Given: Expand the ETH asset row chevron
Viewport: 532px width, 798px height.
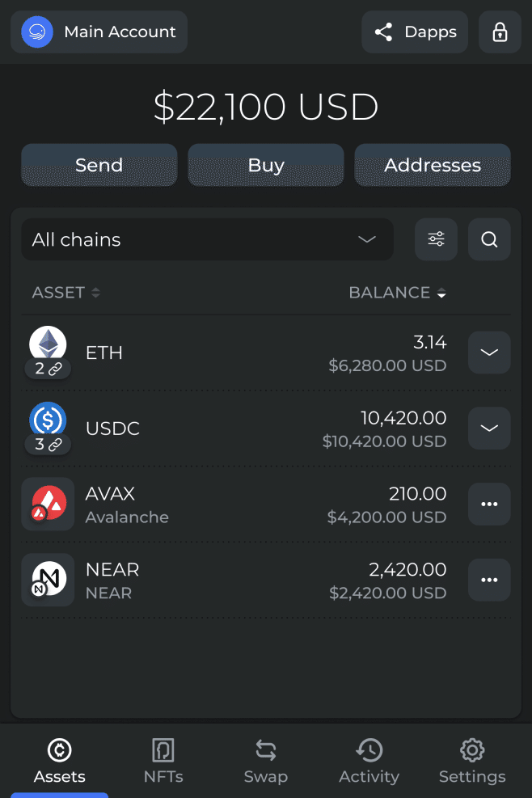Looking at the screenshot, I should (x=489, y=353).
